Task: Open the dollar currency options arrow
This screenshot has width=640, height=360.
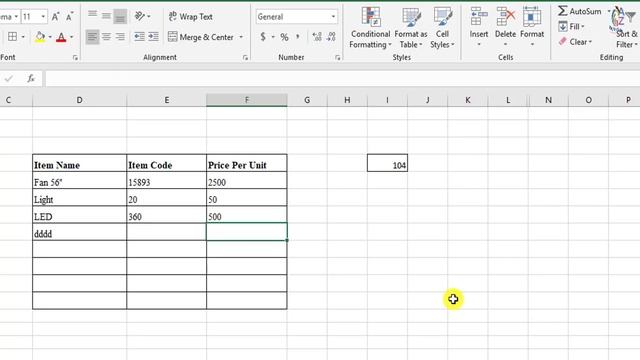Action: pos(273,37)
